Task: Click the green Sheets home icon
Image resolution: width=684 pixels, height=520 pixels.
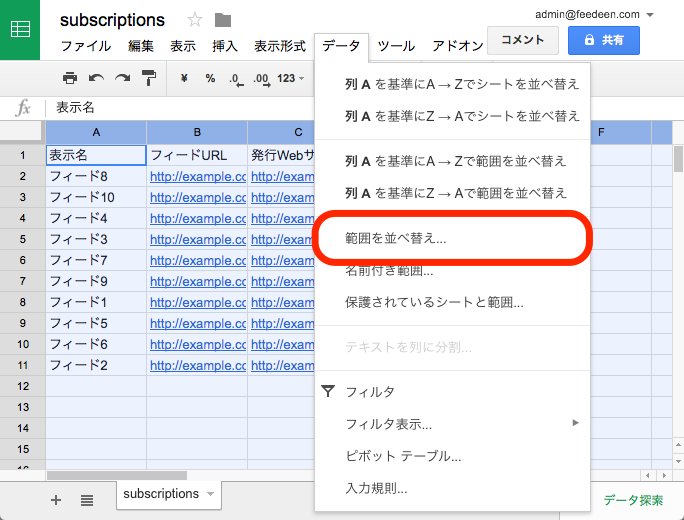Action: [x=20, y=29]
